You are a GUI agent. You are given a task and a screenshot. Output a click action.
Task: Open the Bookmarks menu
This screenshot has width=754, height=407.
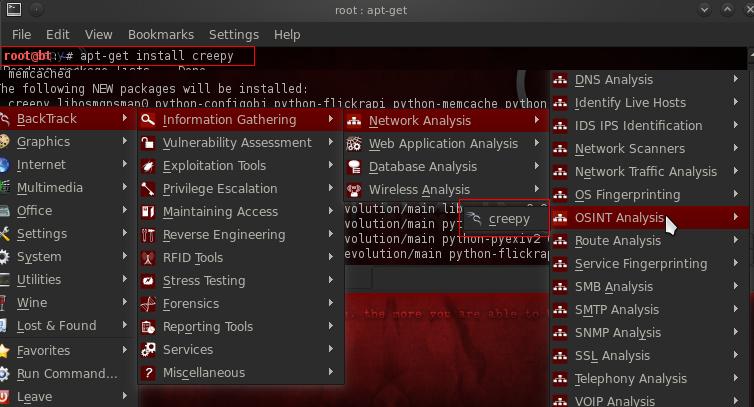(159, 34)
